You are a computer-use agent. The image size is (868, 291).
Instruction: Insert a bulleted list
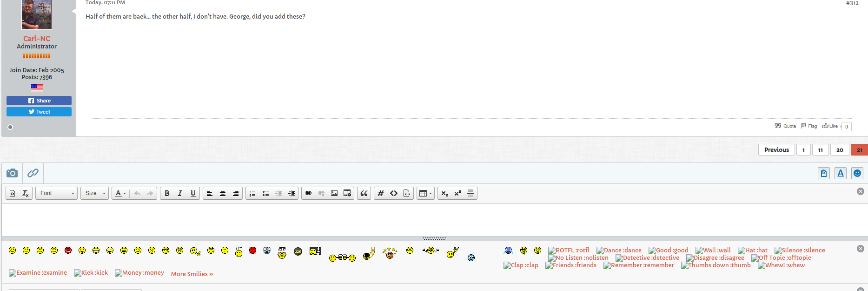point(265,193)
